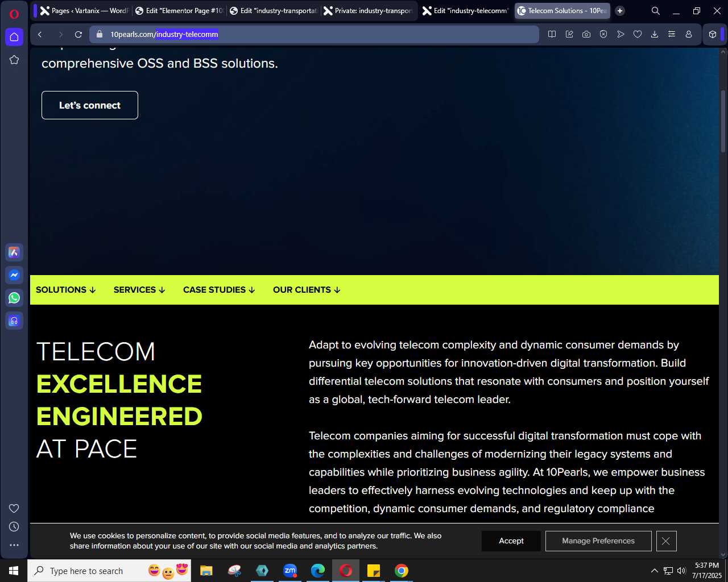Image resolution: width=728 pixels, height=582 pixels.
Task: Open the account profile icon
Action: pyautogui.click(x=689, y=34)
